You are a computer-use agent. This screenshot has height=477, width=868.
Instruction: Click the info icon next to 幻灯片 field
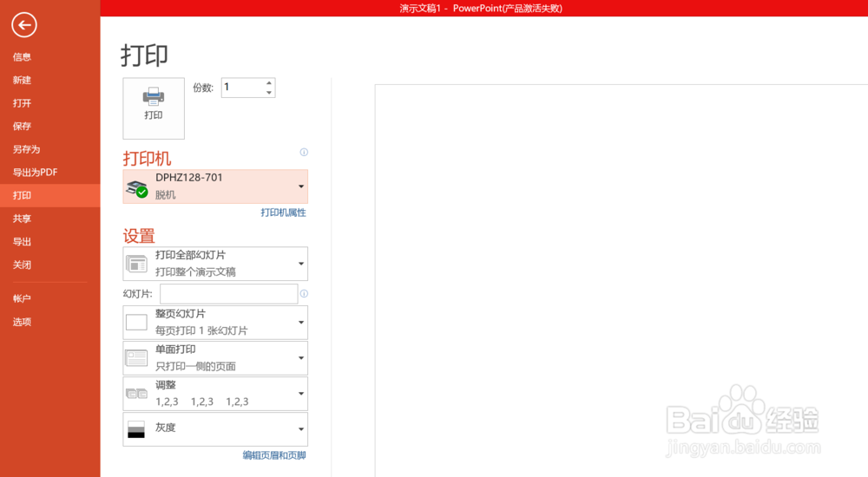304,294
